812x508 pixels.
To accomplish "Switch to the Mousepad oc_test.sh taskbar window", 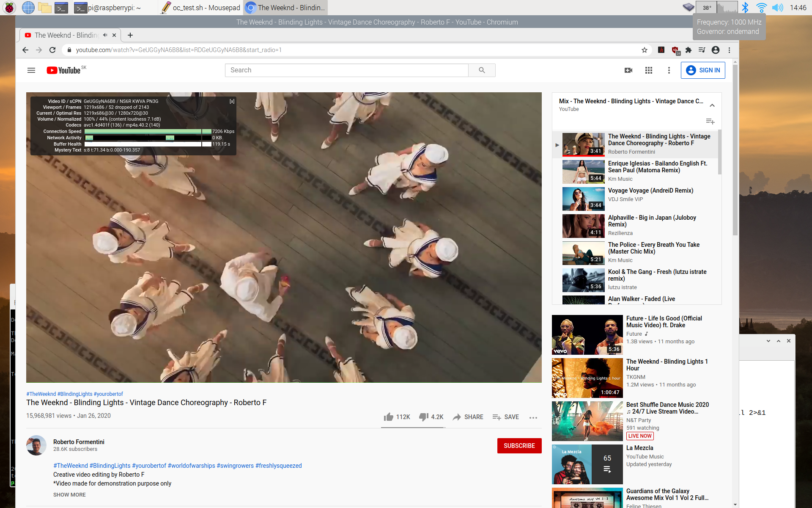I will click(x=200, y=8).
